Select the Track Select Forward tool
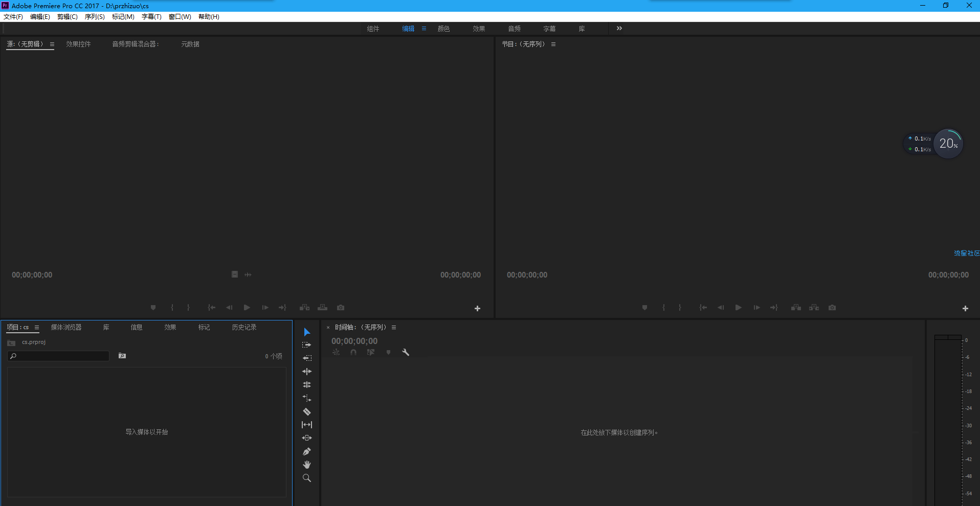 (x=307, y=345)
